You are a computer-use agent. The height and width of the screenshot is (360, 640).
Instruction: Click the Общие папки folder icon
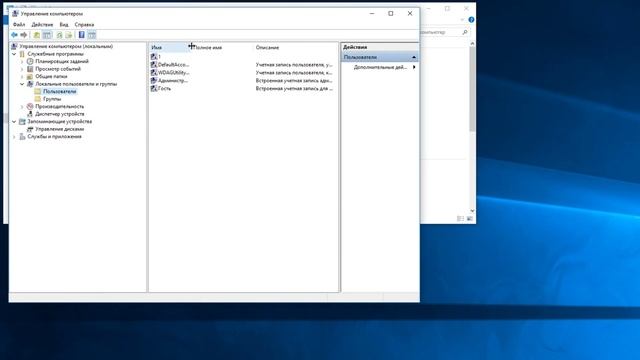coord(30,76)
